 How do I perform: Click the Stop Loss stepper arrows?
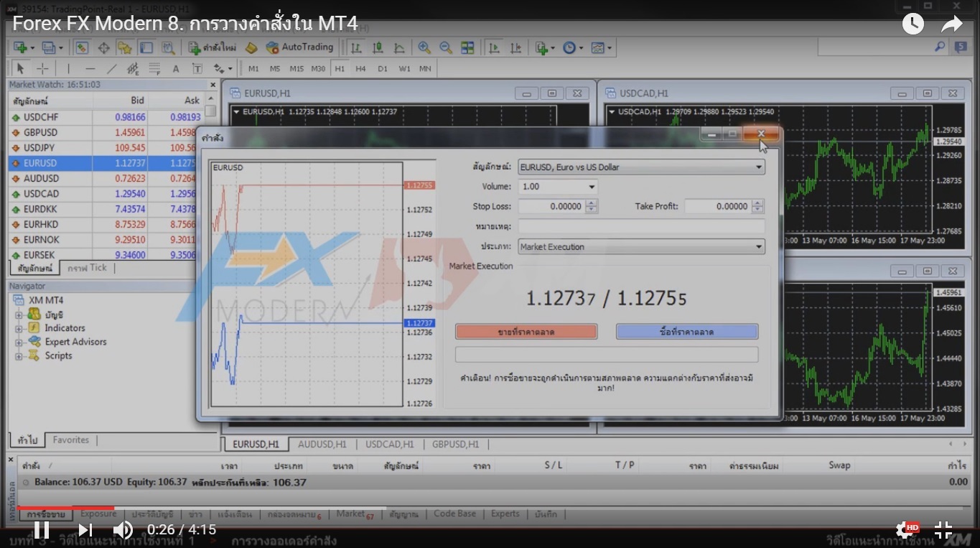click(x=591, y=206)
